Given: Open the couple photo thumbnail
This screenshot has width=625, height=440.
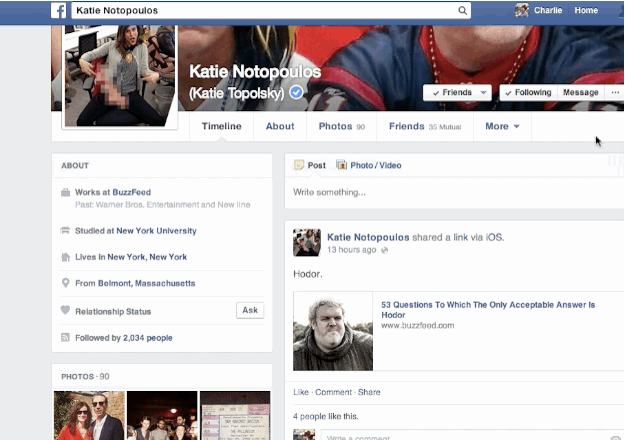Looking at the screenshot, I should click(89, 415).
